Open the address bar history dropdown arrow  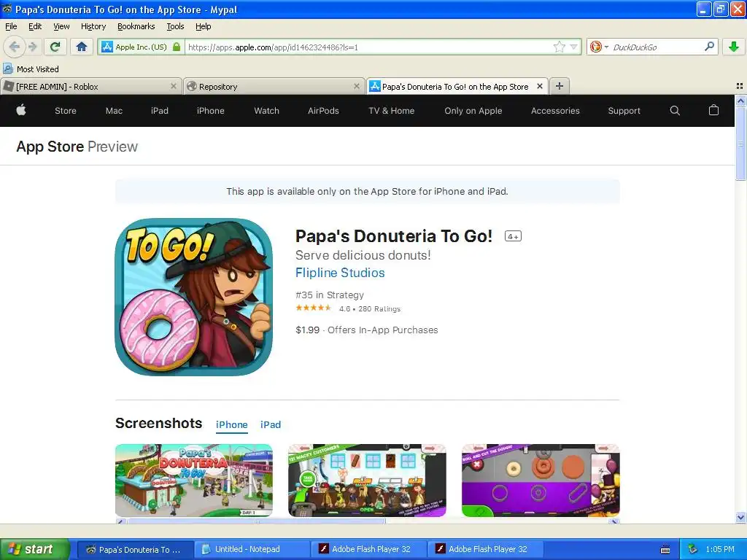[x=574, y=47]
